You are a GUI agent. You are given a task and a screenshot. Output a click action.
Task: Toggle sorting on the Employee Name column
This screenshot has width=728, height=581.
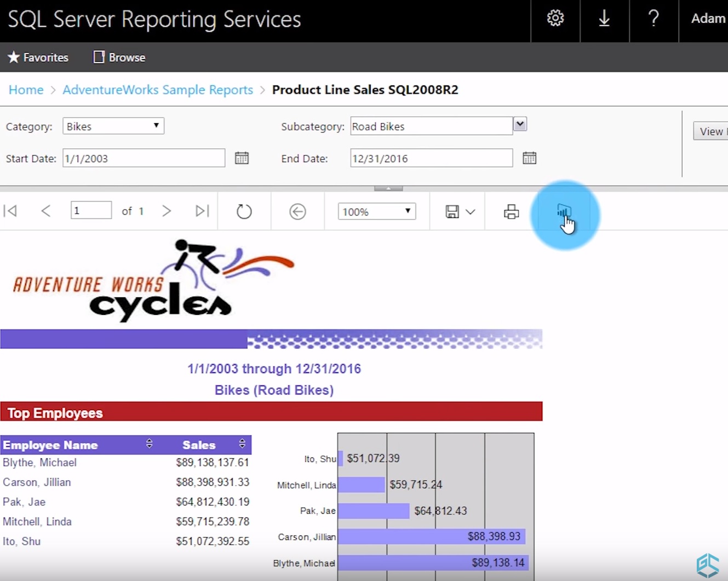pos(149,444)
